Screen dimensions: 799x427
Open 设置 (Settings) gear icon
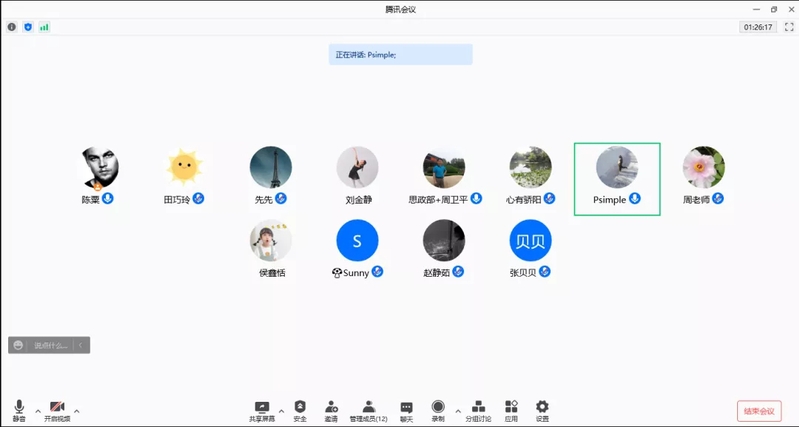click(542, 410)
